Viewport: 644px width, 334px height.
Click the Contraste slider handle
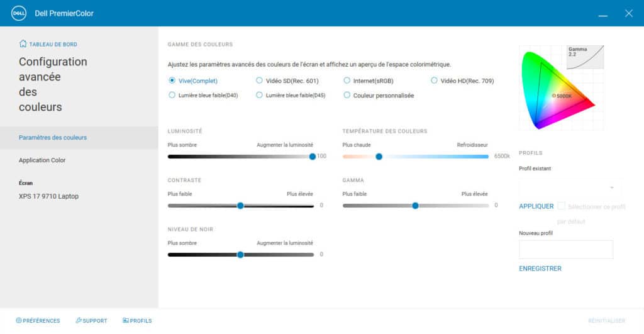240,206
